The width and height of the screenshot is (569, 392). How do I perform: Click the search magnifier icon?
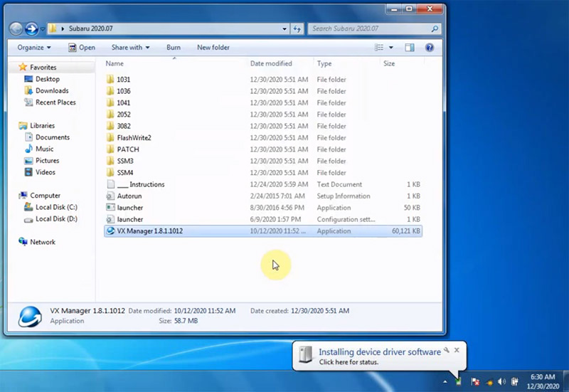coord(435,28)
